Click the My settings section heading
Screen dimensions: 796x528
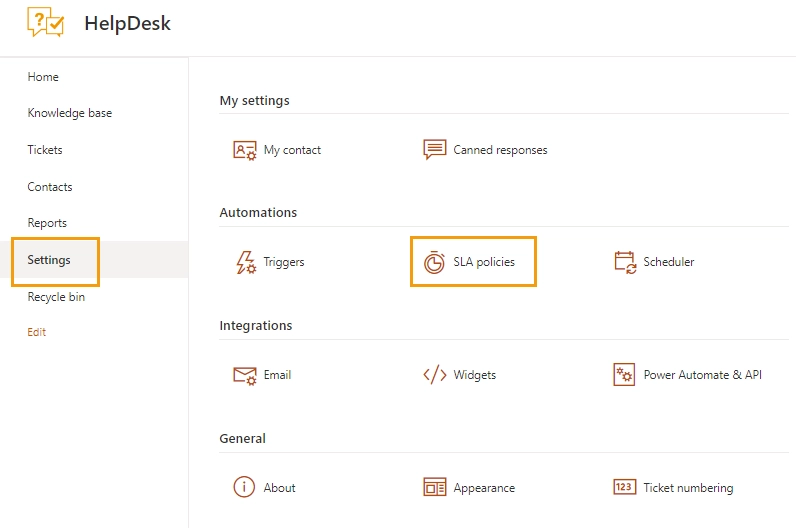(254, 101)
